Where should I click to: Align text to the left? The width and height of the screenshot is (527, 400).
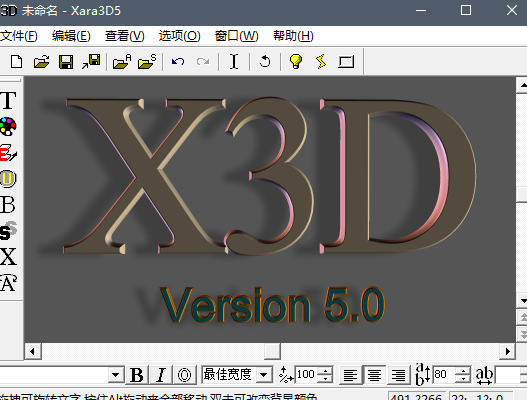point(350,375)
